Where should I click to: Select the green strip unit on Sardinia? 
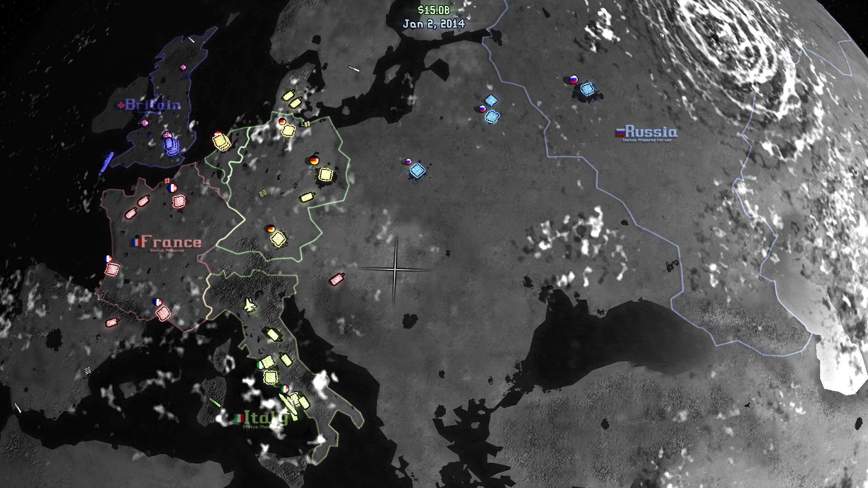click(215, 402)
